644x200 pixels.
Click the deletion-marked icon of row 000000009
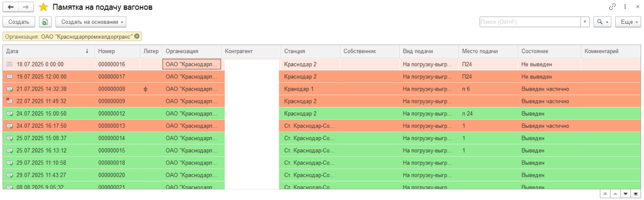pos(9,101)
